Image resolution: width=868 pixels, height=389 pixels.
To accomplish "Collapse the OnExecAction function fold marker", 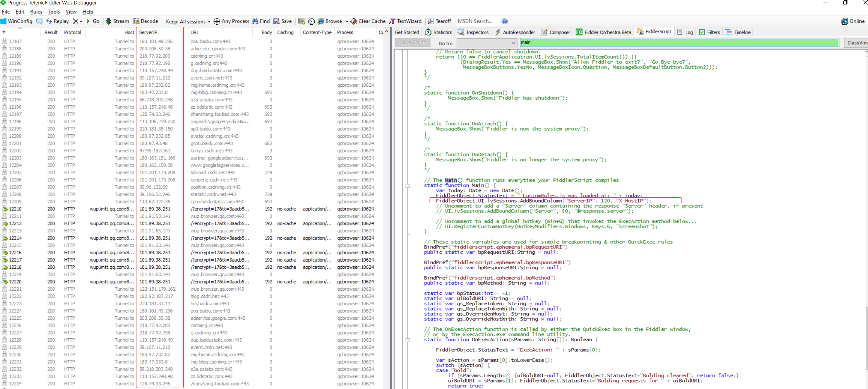I will 408,340.
